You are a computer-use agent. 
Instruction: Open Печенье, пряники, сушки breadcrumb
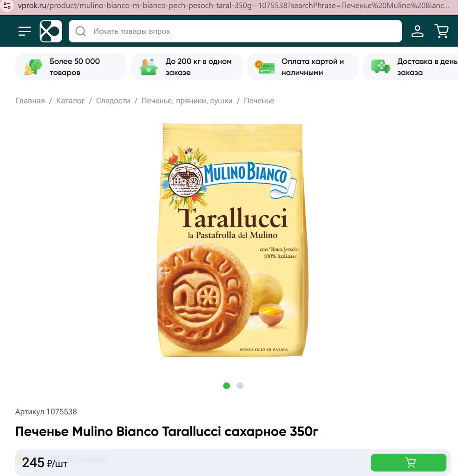[187, 101]
